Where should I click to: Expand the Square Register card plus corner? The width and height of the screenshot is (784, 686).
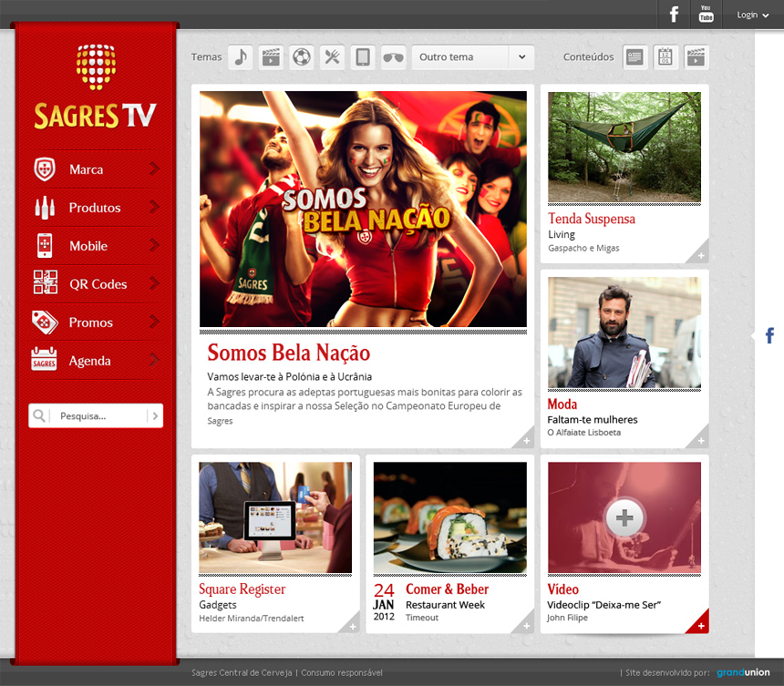coord(352,625)
